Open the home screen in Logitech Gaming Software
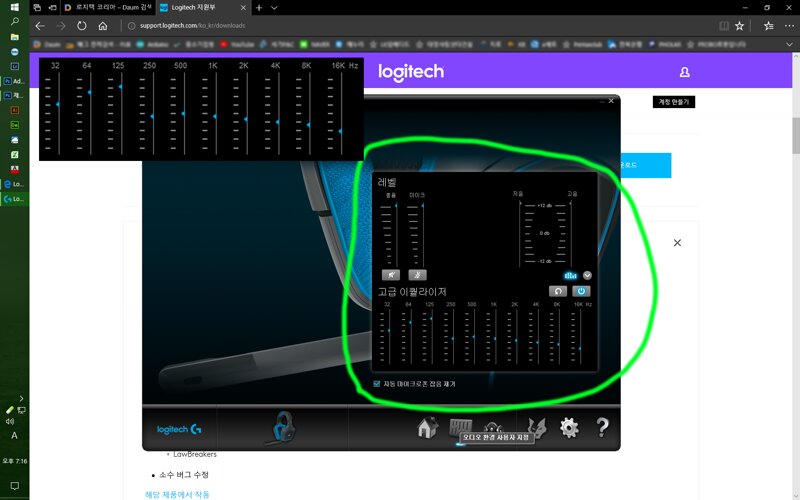The image size is (800, 500). click(427, 428)
